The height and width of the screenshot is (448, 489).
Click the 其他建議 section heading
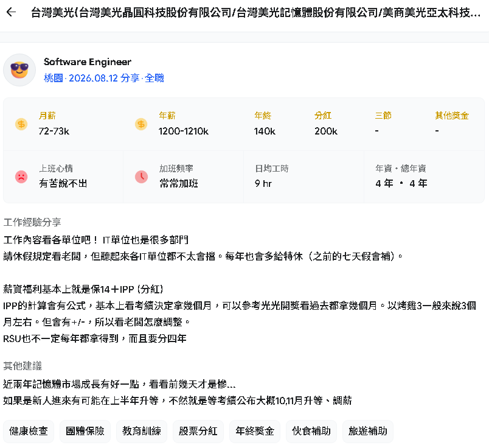pos(23,366)
